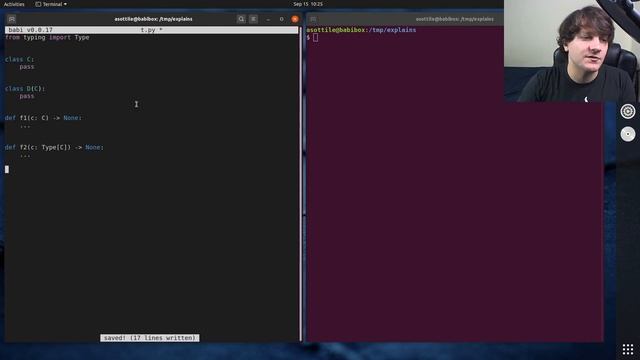Click the left terminal vertical scrollbar
Viewport: 640px width, 360px height.
(x=301, y=184)
